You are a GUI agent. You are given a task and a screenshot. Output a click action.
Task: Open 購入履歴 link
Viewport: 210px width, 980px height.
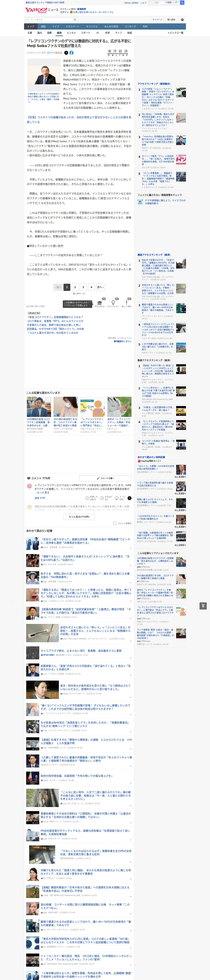point(171,20)
